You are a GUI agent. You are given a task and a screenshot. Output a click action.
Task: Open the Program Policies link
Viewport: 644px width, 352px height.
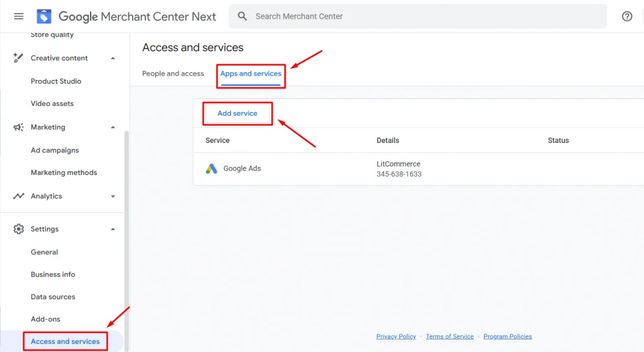tap(508, 336)
